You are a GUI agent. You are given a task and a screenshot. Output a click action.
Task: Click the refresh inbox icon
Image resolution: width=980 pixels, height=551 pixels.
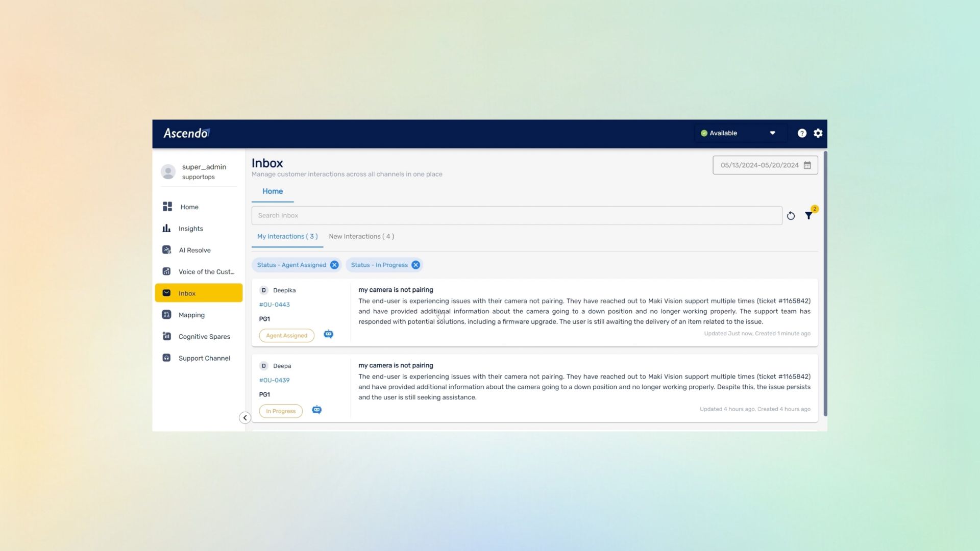tap(791, 216)
